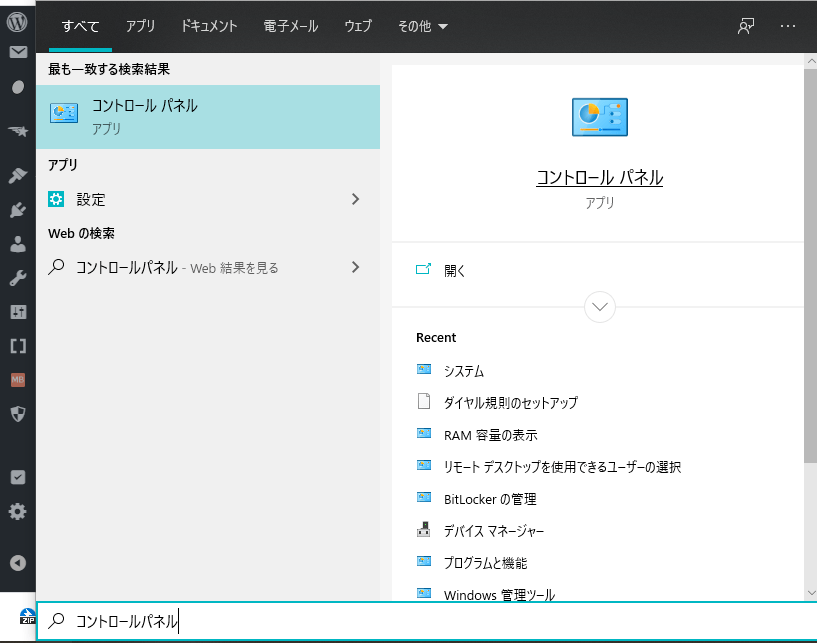Open recent item RAM 容量の表示
This screenshot has width=817, height=643.
pos(490,435)
